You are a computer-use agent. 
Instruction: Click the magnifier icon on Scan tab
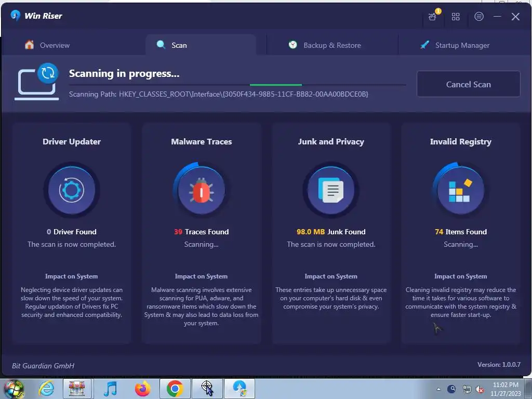tap(161, 45)
